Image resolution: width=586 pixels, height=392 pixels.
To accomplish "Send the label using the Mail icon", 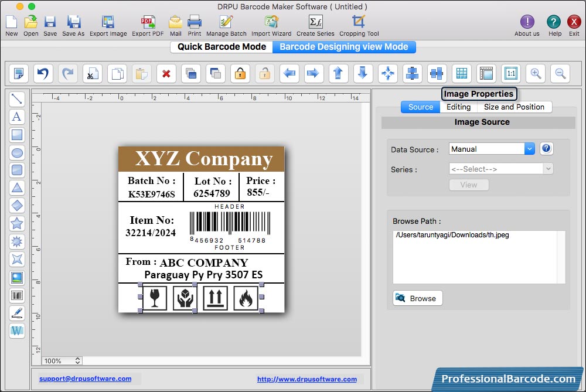I will pos(175,26).
